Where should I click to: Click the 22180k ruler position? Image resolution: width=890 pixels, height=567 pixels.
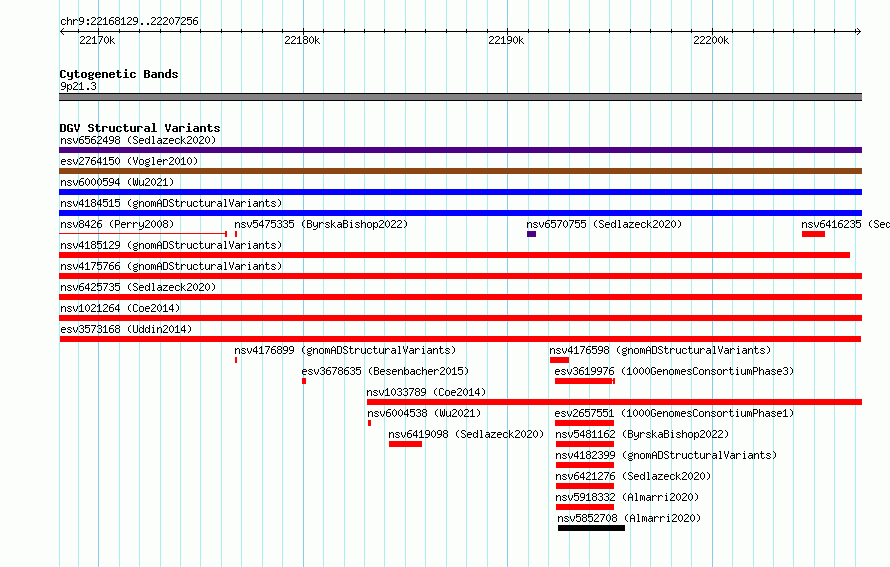[302, 40]
